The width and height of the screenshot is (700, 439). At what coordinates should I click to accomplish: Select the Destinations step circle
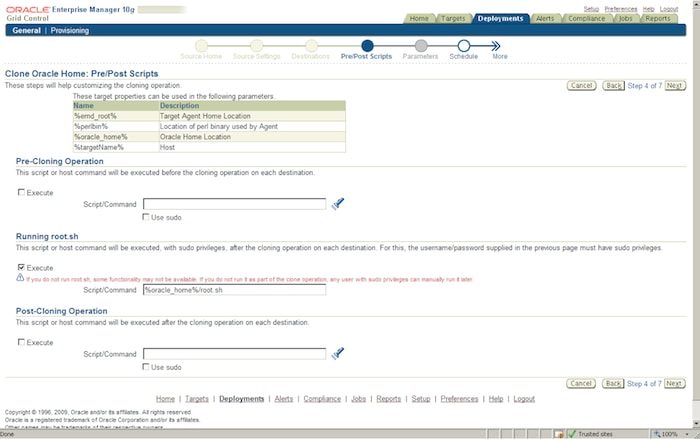tap(311, 46)
